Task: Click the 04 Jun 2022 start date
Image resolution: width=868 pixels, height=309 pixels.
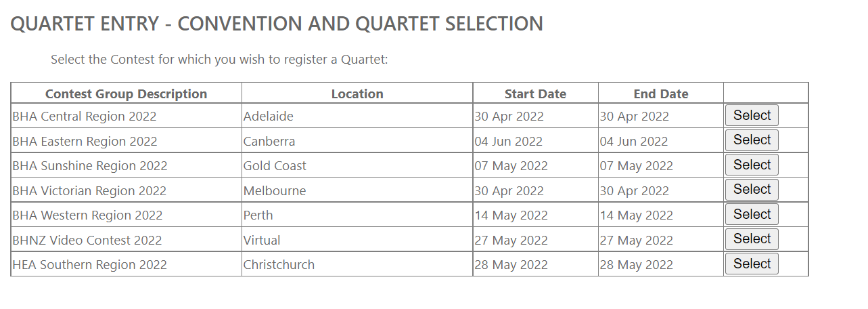Action: (508, 142)
